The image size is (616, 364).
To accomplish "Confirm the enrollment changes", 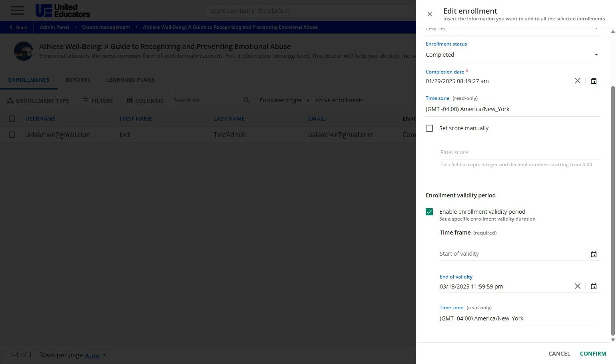I will [593, 354].
